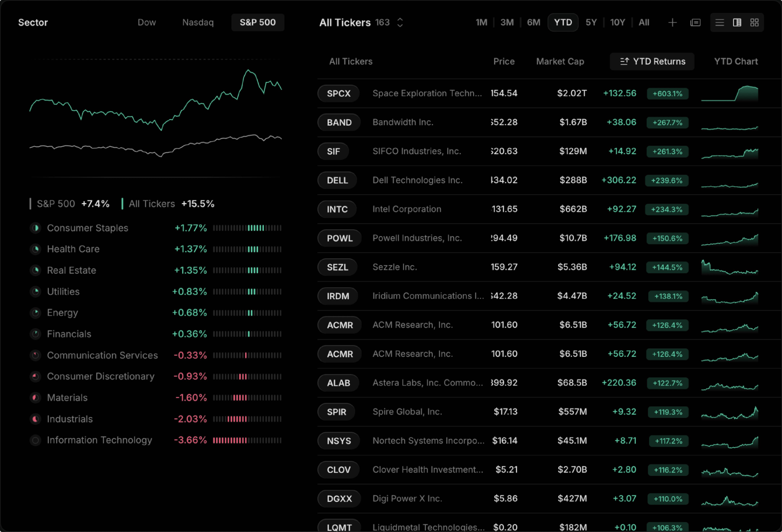Sort by the Price column header
782x532 pixels.
click(504, 61)
